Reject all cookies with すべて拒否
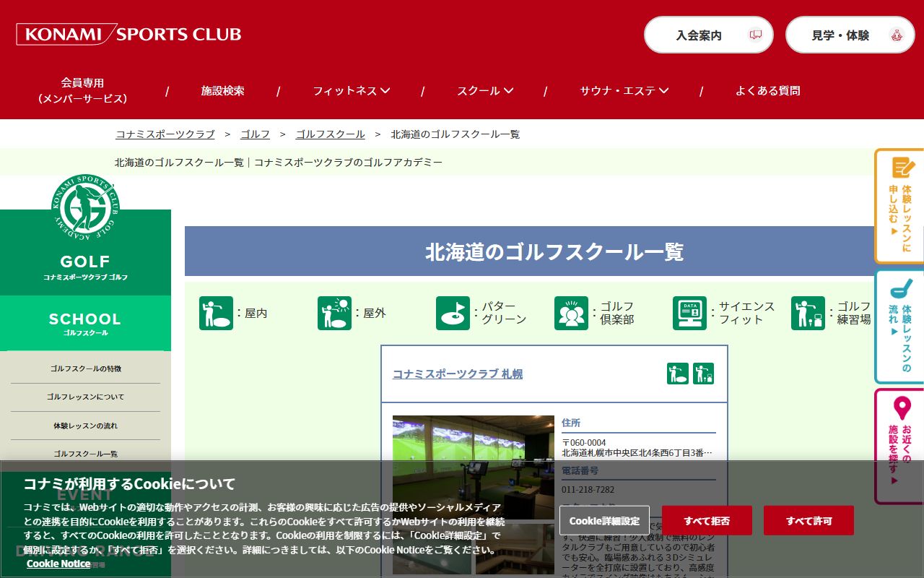 (707, 520)
